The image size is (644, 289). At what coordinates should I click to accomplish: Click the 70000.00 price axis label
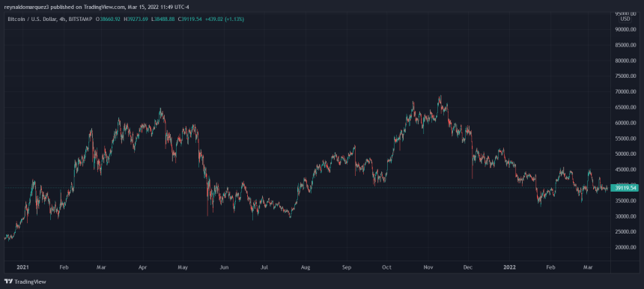pos(625,92)
